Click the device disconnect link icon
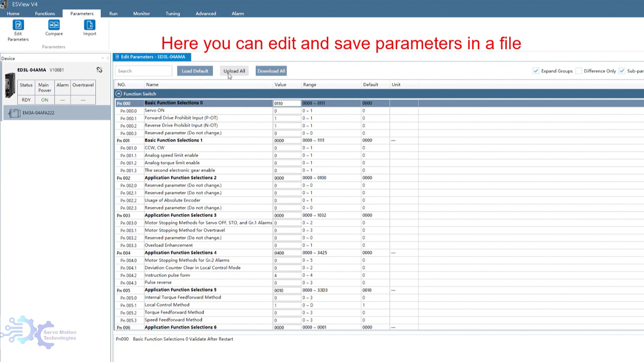The image size is (644, 362). coord(99,70)
